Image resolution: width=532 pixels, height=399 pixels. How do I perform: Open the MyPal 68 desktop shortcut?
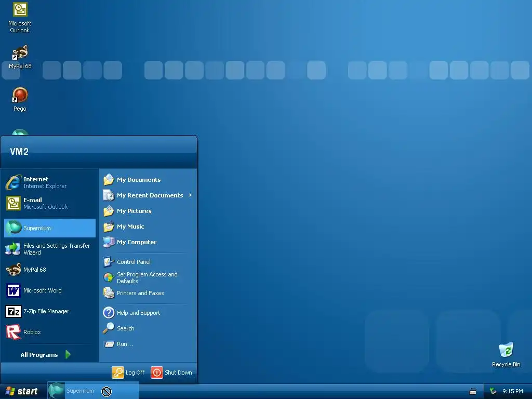[20, 57]
